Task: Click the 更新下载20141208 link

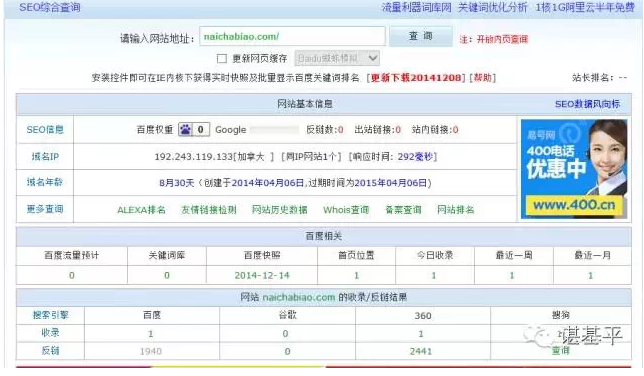Action: pyautogui.click(x=417, y=78)
